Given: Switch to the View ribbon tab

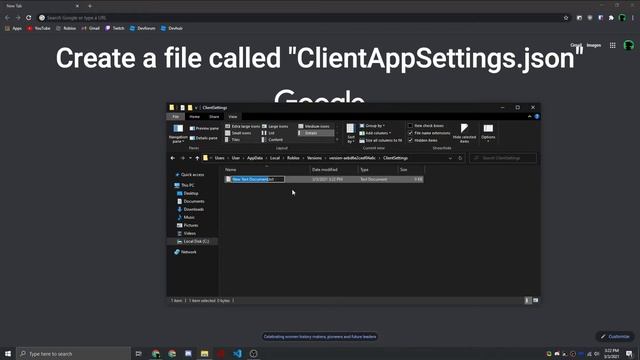Looking at the screenshot, I should (x=233, y=117).
